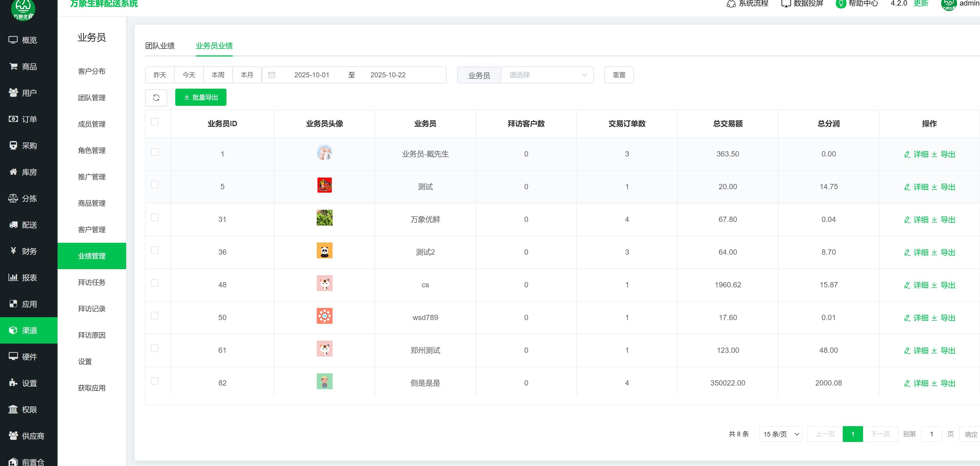Image resolution: width=980 pixels, height=466 pixels.
Task: Click the 本月 quick date filter
Action: [x=247, y=75]
